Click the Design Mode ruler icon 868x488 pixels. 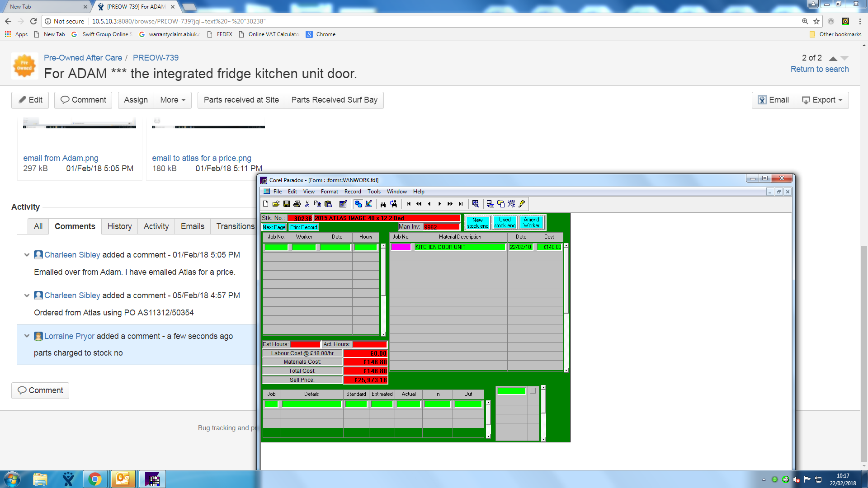(x=369, y=204)
